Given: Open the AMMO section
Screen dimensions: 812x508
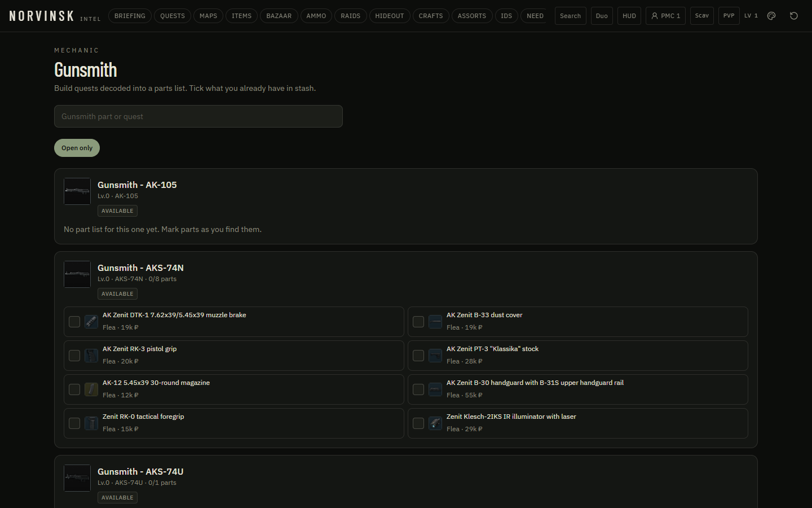Looking at the screenshot, I should (316, 16).
